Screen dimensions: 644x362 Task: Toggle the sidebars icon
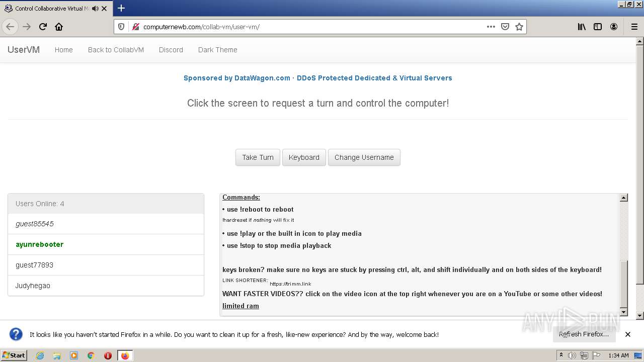tap(598, 27)
